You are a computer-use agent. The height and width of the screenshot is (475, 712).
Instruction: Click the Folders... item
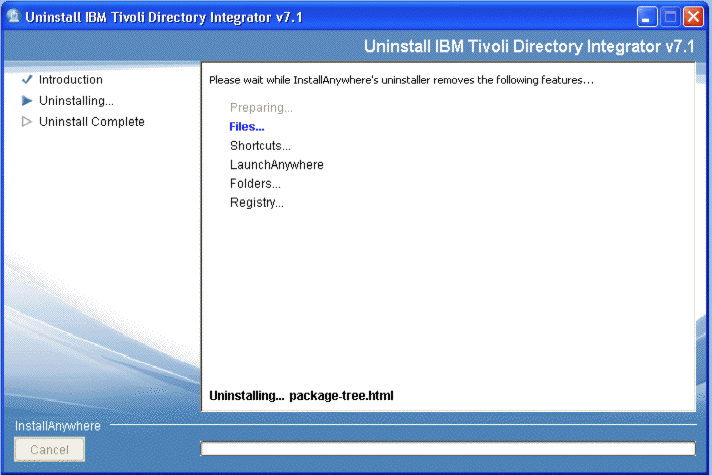coord(255,183)
